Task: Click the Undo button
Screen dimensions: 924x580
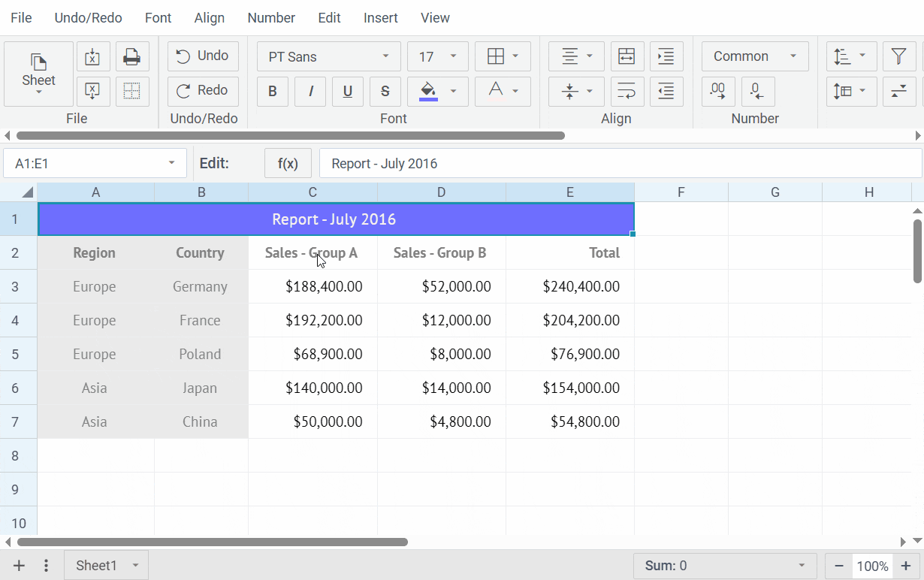Action: click(x=202, y=56)
